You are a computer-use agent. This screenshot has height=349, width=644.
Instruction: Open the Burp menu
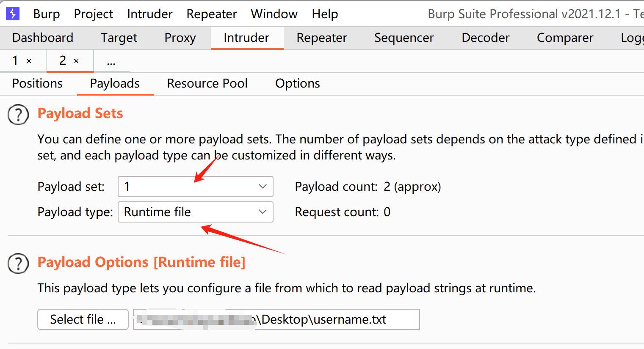click(x=46, y=14)
